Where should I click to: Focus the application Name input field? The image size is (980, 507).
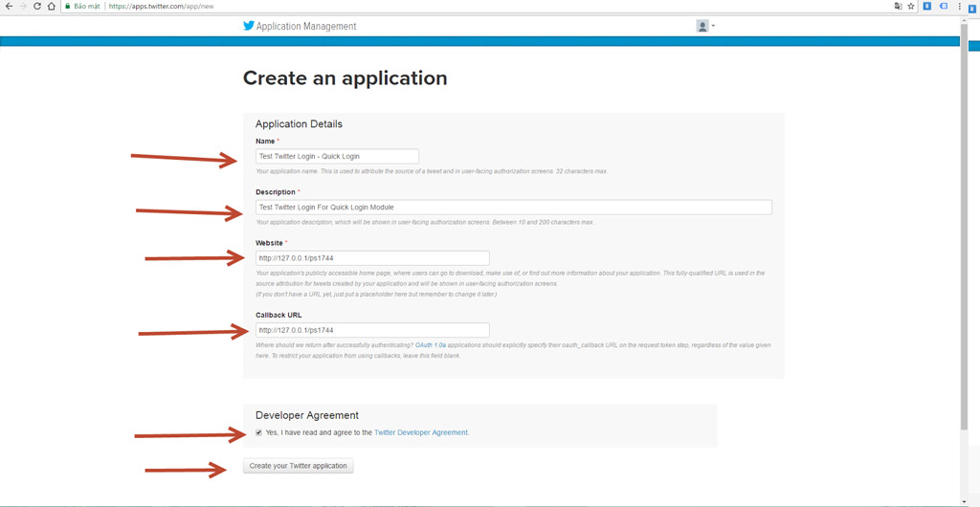337,156
